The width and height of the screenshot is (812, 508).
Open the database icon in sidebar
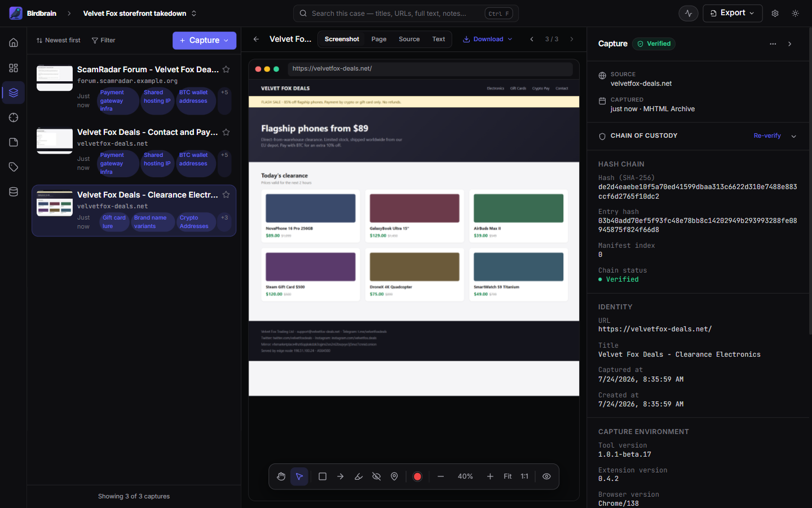click(14, 192)
